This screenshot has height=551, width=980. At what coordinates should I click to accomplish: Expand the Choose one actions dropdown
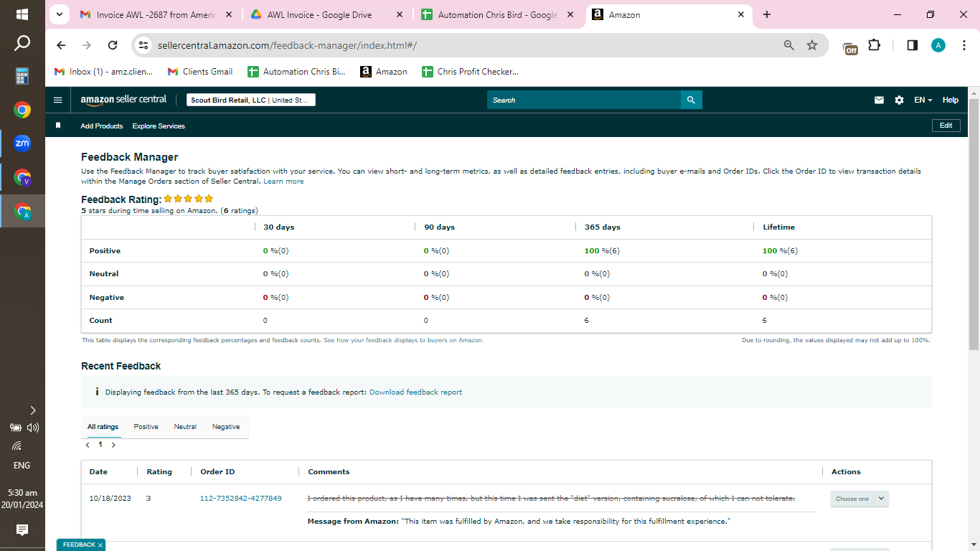pyautogui.click(x=859, y=499)
